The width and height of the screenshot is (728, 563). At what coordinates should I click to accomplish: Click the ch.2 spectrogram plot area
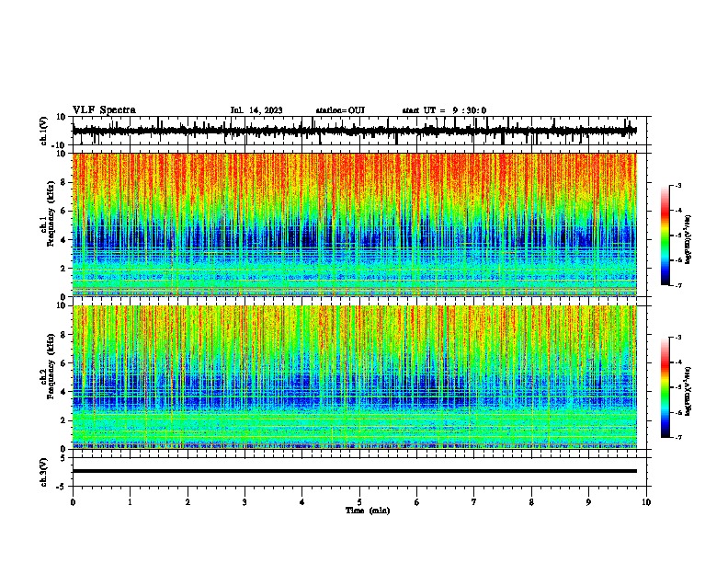[x=355, y=377]
